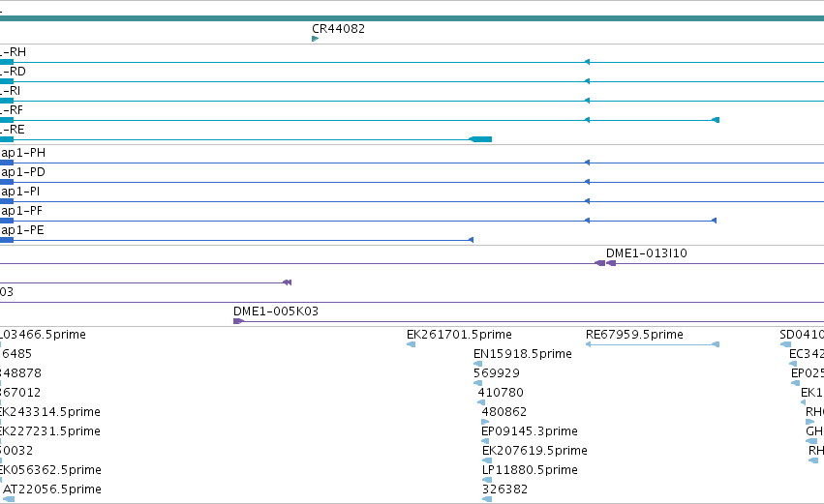Click the arrowhead on the -RH transcript line

pyautogui.click(x=587, y=62)
